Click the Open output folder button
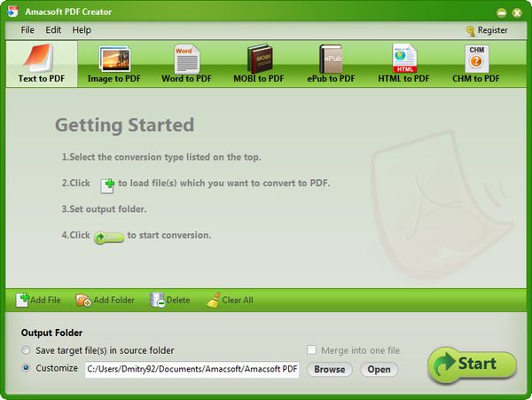 [x=379, y=370]
